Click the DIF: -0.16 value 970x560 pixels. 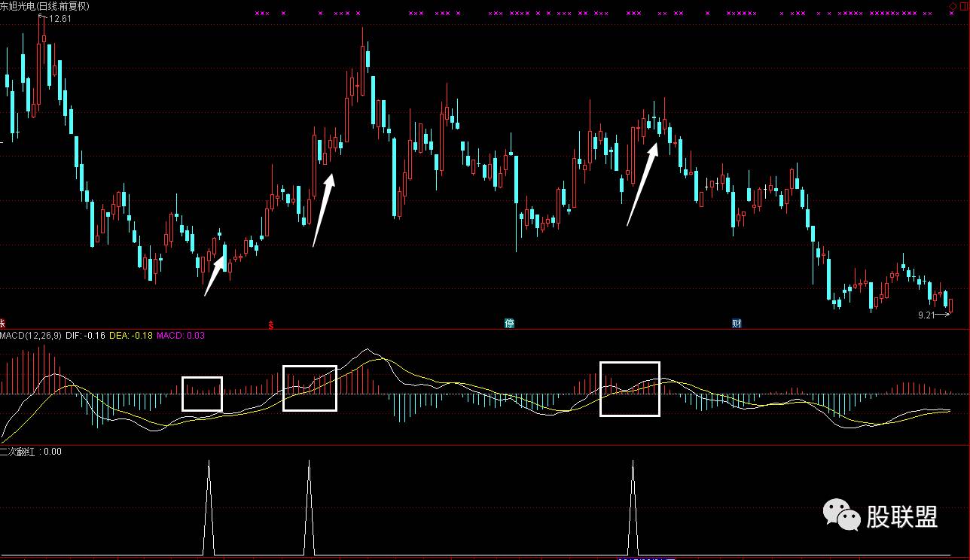(x=86, y=336)
